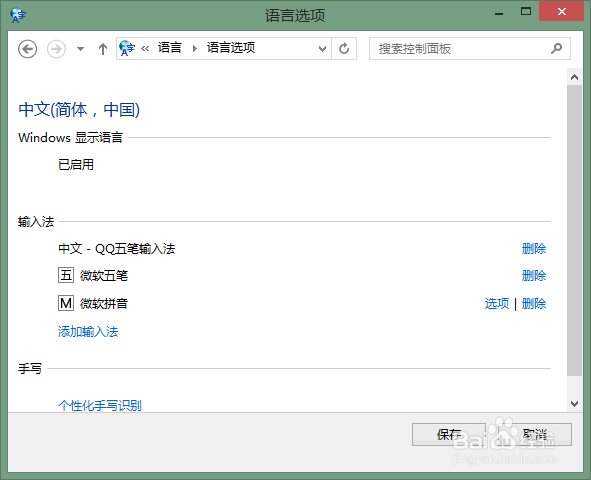Click scrollbar up arrow

coord(574,77)
